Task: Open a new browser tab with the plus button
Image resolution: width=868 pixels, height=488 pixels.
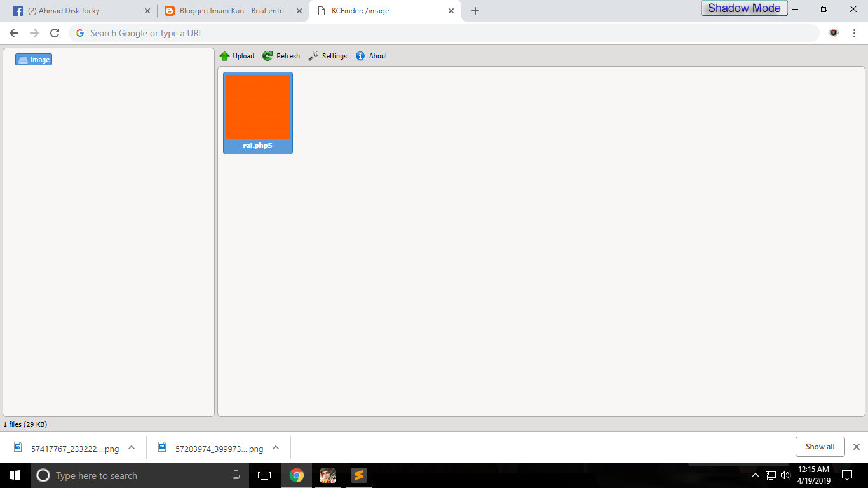Action: (475, 10)
